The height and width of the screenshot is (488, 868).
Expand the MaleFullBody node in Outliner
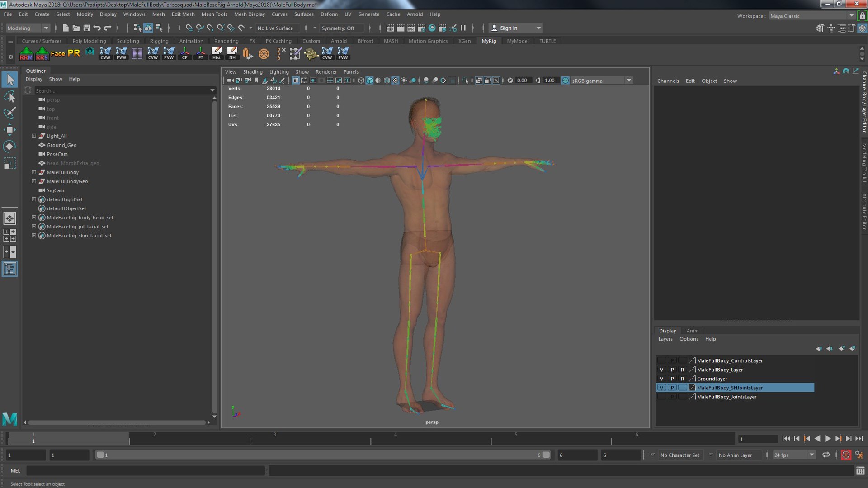(34, 172)
